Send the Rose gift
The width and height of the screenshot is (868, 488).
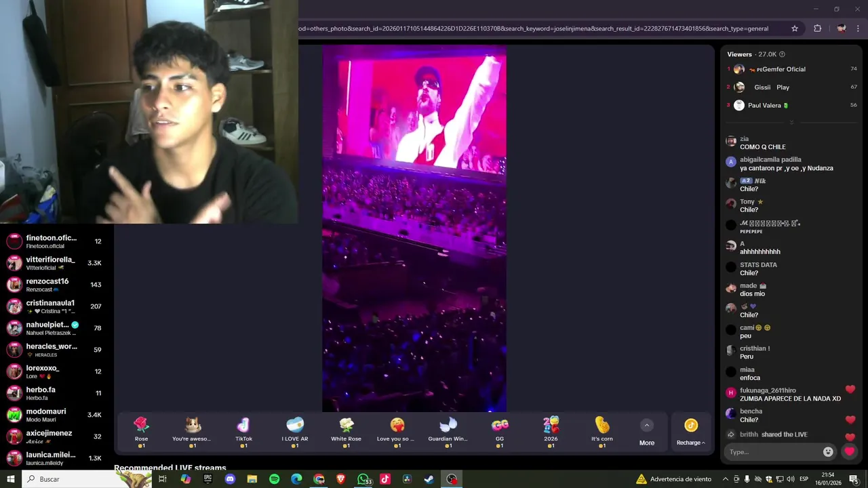coord(141,432)
